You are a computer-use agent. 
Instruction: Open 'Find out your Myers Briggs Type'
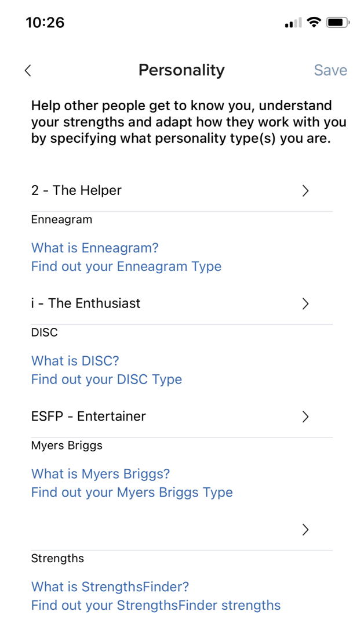click(132, 492)
